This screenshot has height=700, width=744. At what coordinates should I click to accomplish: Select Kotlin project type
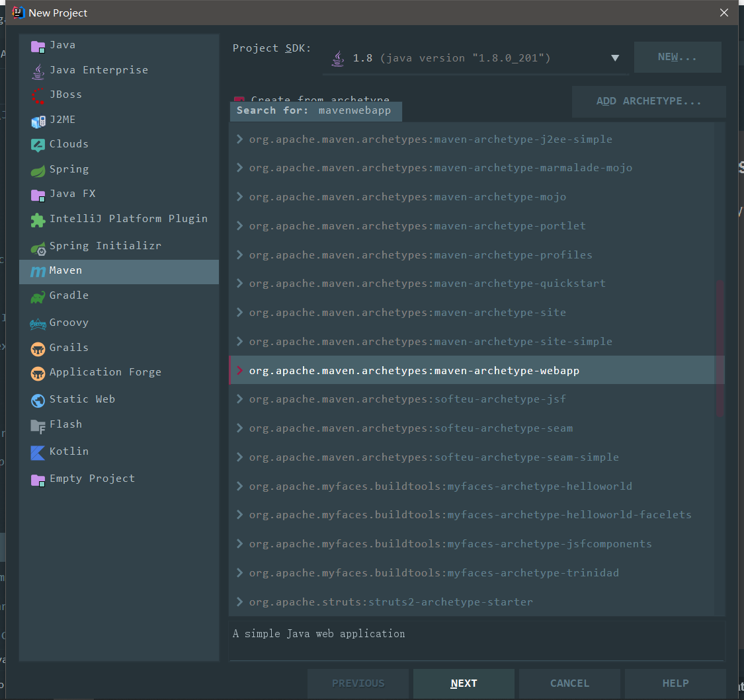(118, 451)
